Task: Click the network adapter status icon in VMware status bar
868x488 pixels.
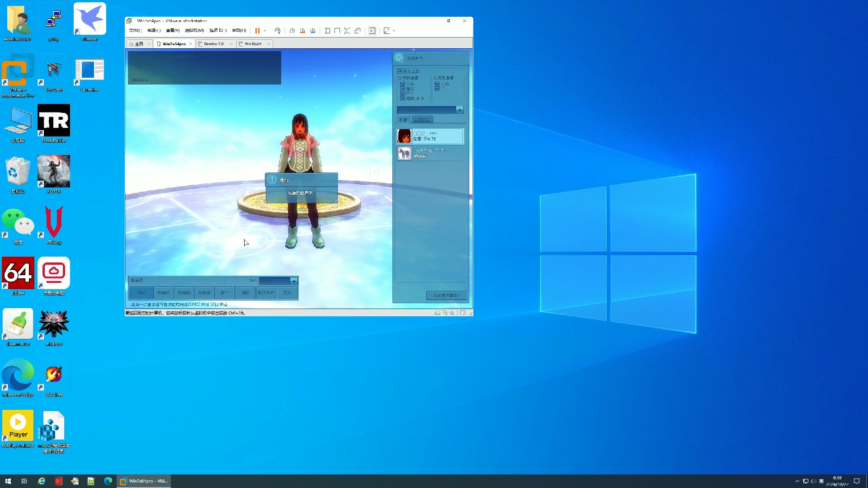Action: pos(445,313)
